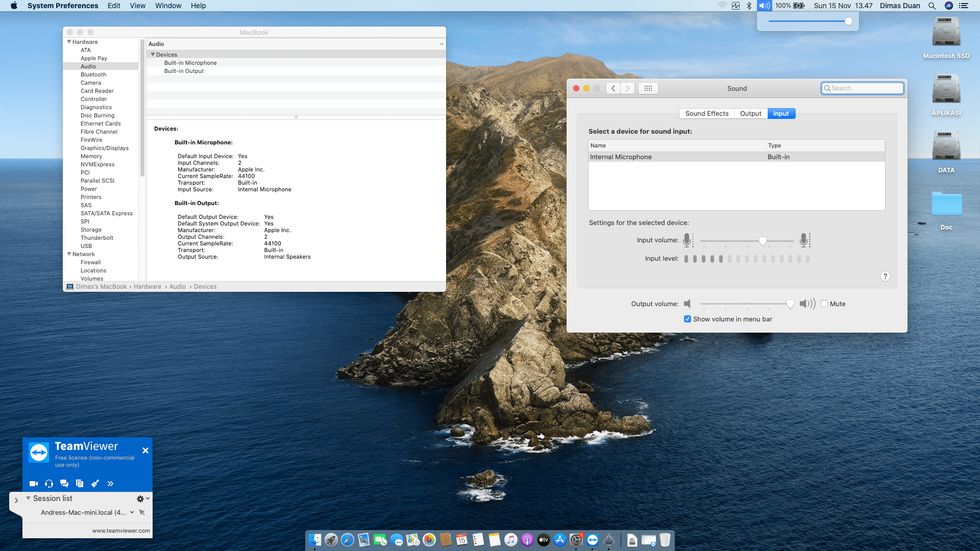Open the www.teamviewer.com link
980x551 pixels.
coord(121,531)
